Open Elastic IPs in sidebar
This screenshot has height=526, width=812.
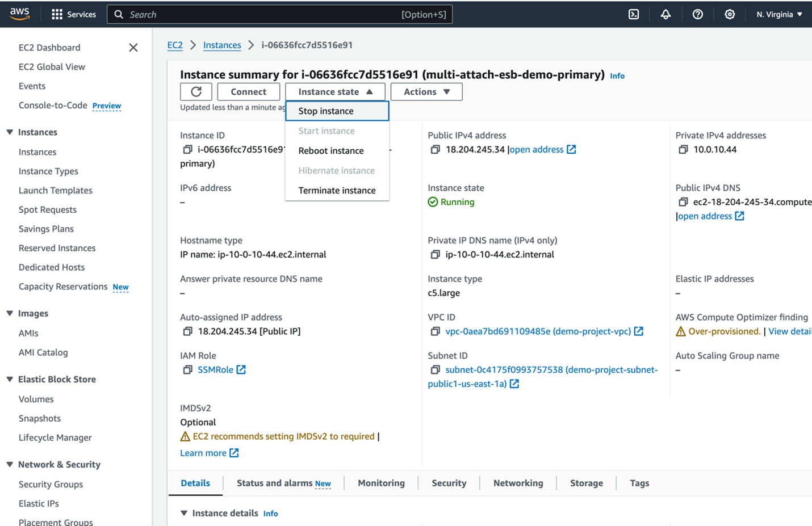coord(39,503)
